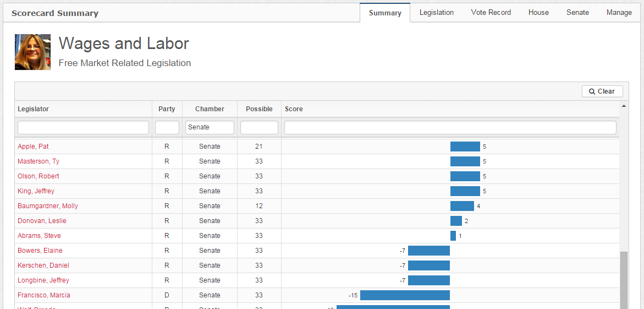Edit the Chamber filter containing Senate
The height and width of the screenshot is (309, 644).
[x=210, y=127]
